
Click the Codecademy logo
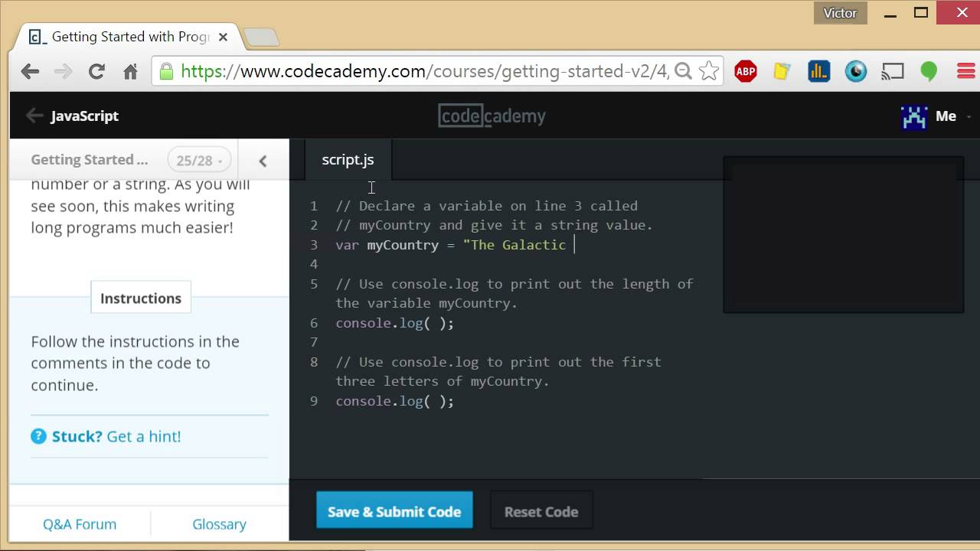coord(492,116)
